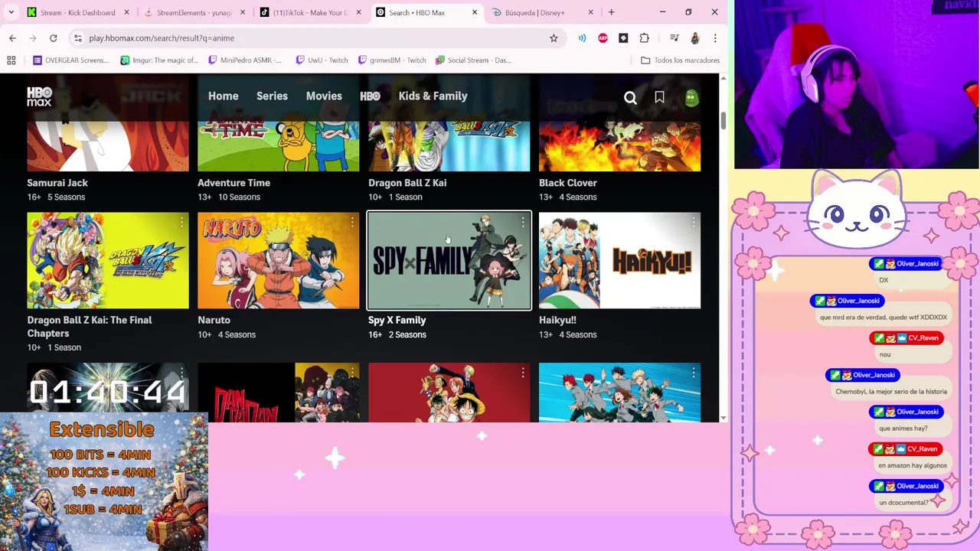Screen dimensions: 980x551
Task: Open OVERGEAR Screens bookmark
Action: [71, 60]
